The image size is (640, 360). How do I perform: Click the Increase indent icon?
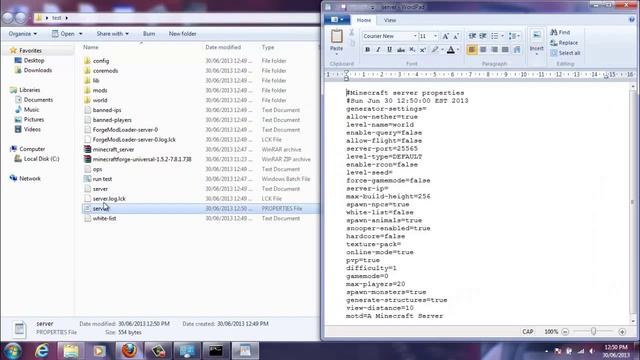click(483, 36)
